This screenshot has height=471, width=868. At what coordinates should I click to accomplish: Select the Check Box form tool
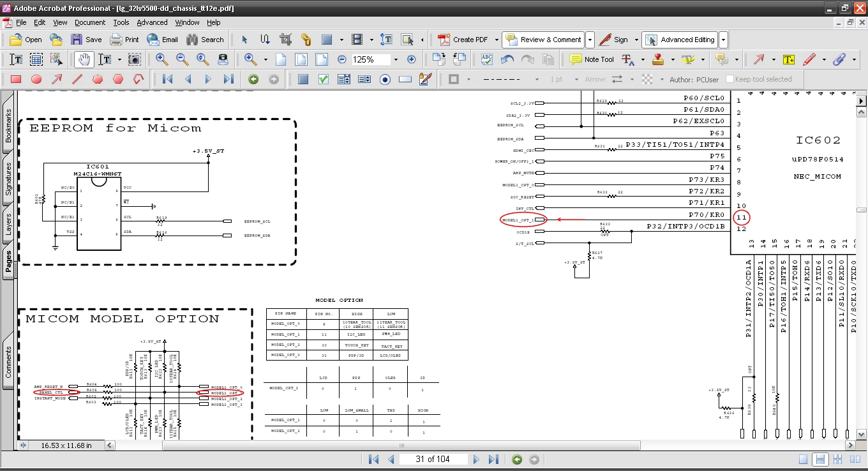coord(324,80)
